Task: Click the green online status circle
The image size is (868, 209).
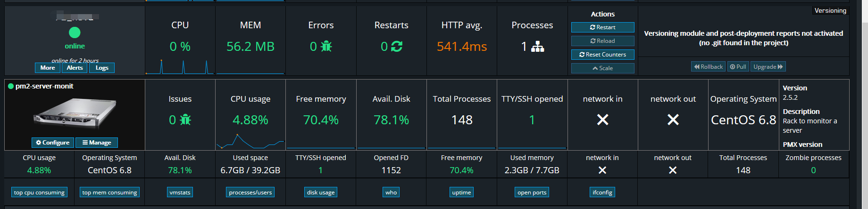Action: [x=75, y=32]
